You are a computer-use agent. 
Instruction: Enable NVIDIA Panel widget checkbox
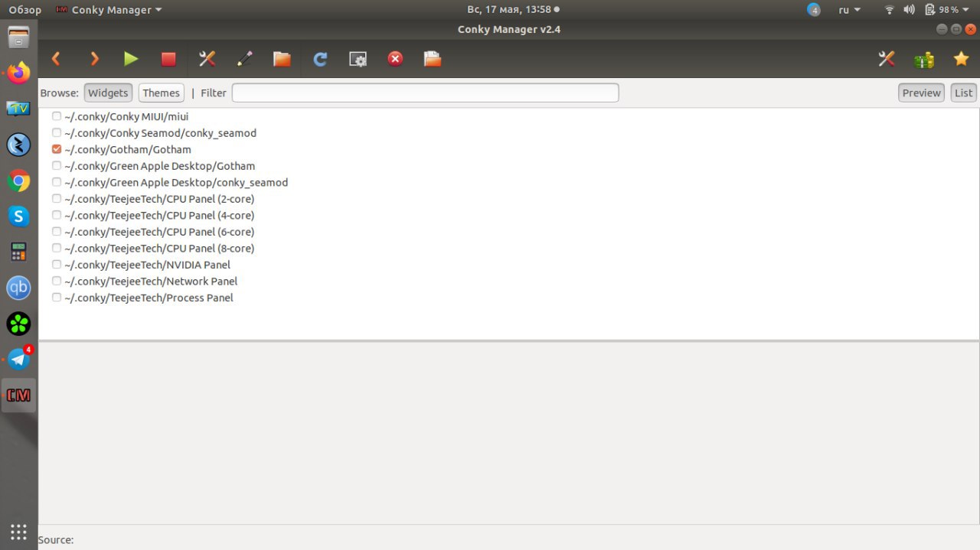[x=57, y=265]
